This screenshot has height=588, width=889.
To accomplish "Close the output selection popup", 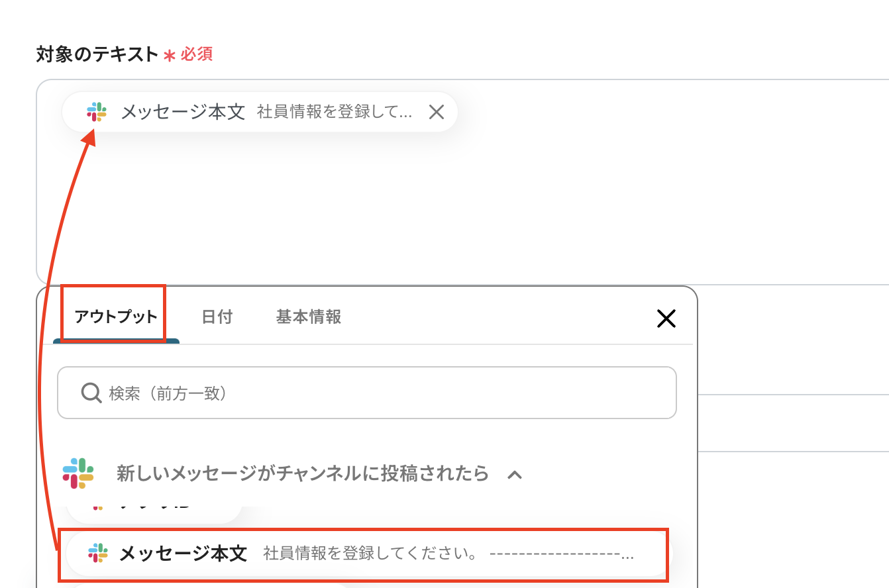I will [x=666, y=318].
